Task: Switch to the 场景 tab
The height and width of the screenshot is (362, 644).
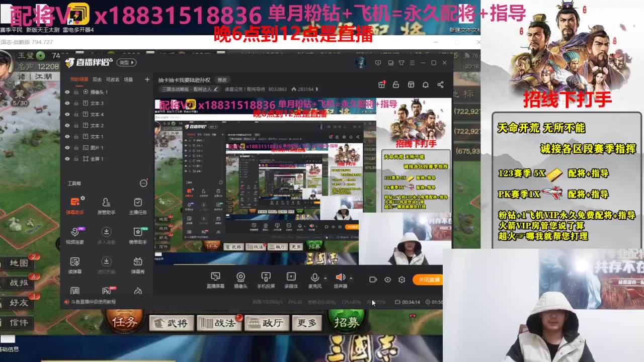Action: coord(128,79)
